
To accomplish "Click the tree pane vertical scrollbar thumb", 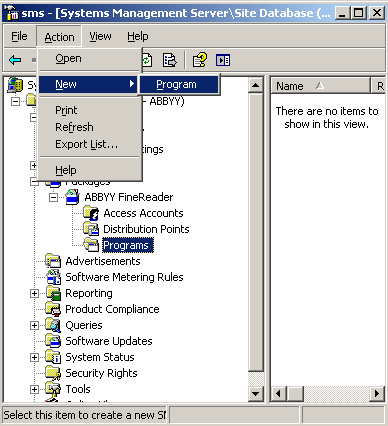I will 256,232.
